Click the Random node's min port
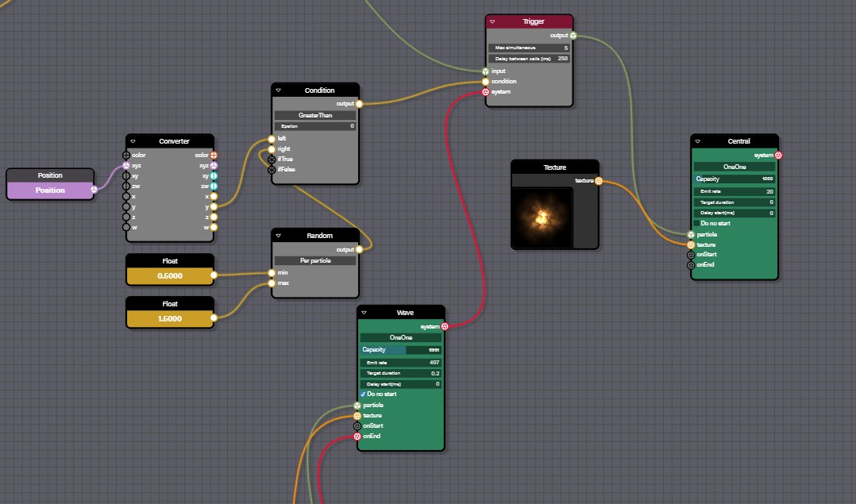Image resolution: width=856 pixels, height=504 pixels. tap(272, 273)
